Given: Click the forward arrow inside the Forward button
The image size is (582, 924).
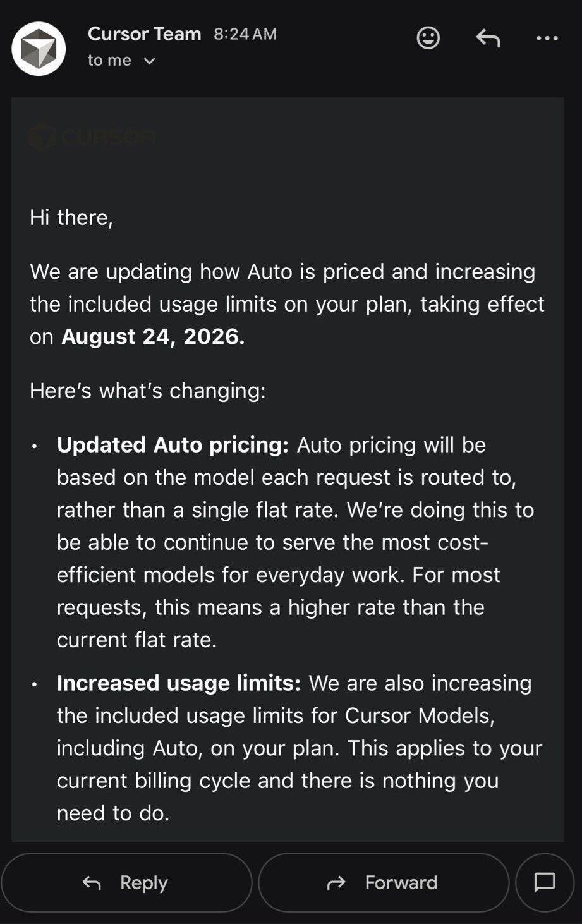Looking at the screenshot, I should [x=336, y=882].
